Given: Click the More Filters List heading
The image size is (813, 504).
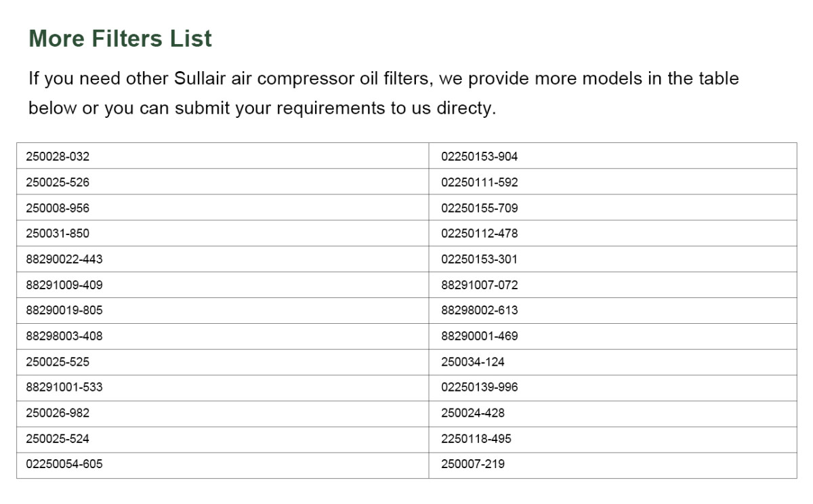Looking at the screenshot, I should (120, 39).
